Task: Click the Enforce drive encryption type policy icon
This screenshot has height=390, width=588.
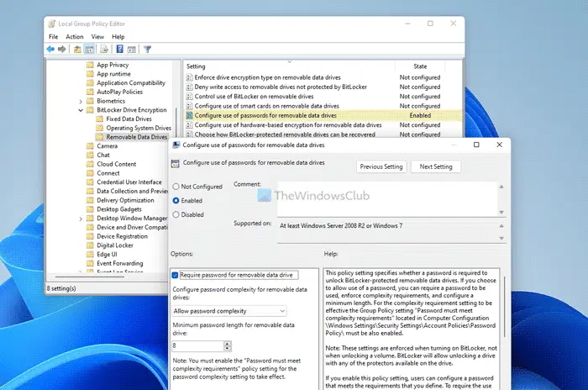Action: 189,77
